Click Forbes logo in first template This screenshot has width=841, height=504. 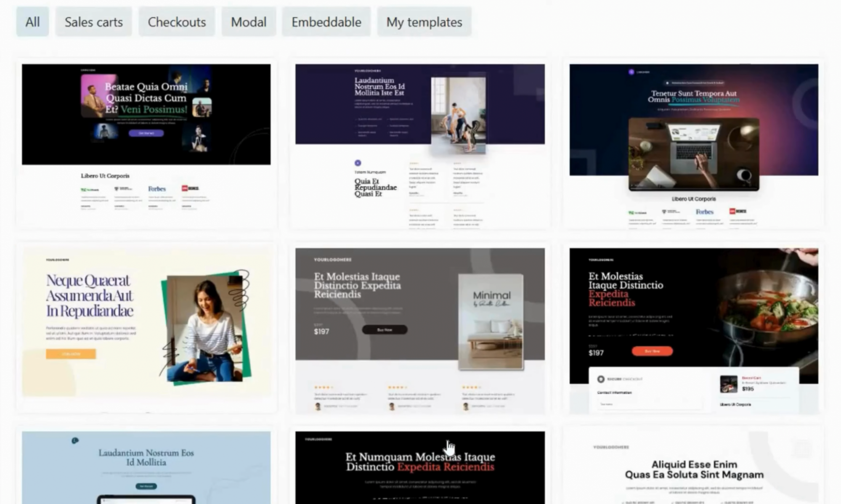click(157, 189)
